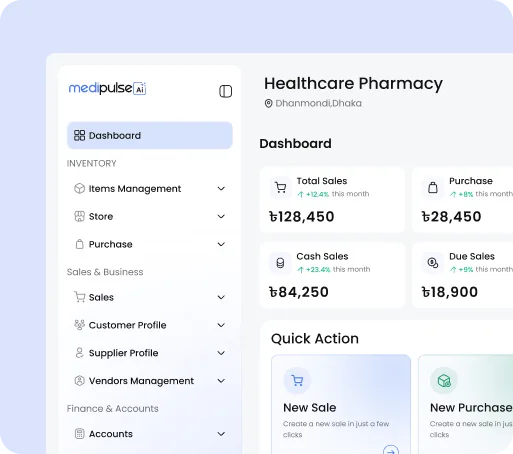Click the Finance & Accounts section header

(x=113, y=408)
